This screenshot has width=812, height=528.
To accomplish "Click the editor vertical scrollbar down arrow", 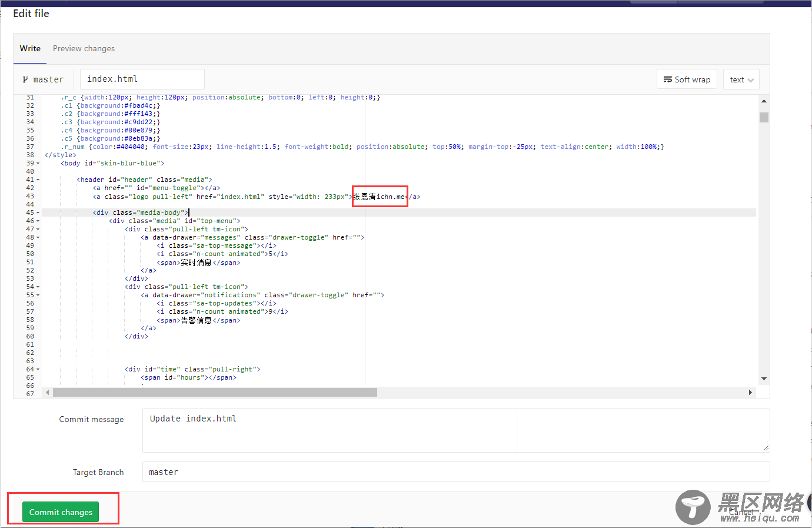I will [764, 378].
